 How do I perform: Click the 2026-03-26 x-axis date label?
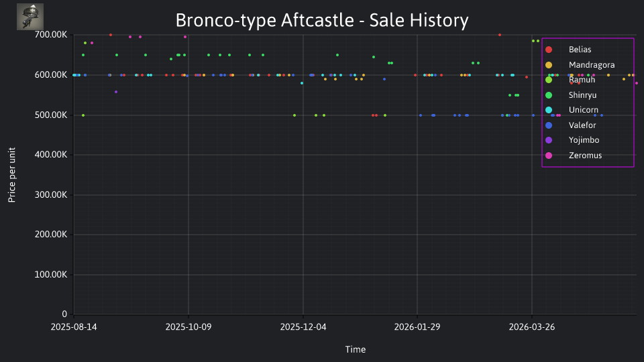(x=532, y=327)
